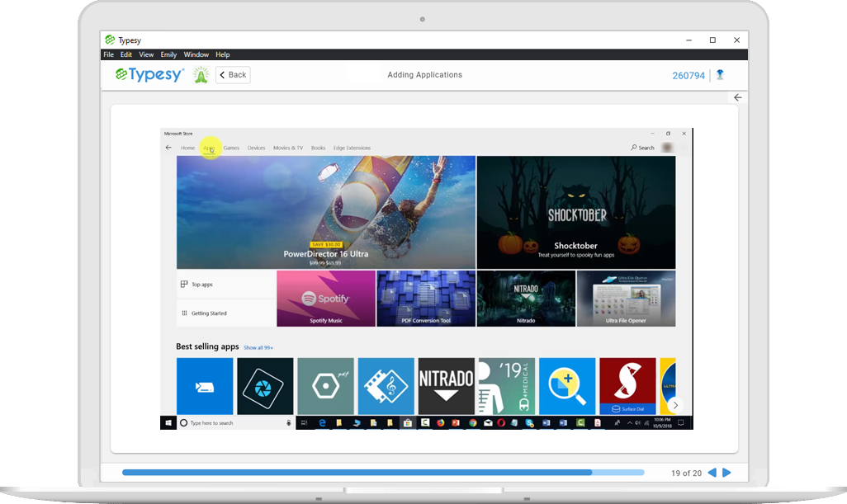Viewport: 847px width, 504px height.
Task: Launch Google Chrome from the taskbar
Action: pos(473,423)
